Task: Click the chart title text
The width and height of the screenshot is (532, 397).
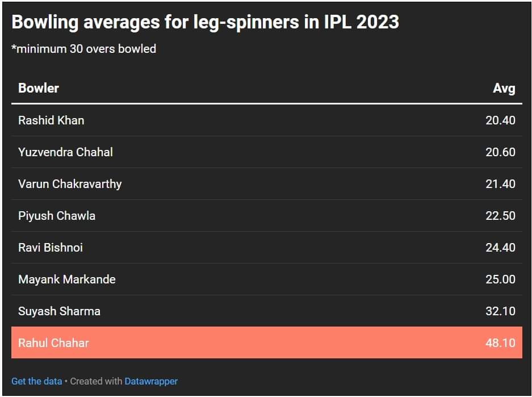Action: [x=205, y=22]
